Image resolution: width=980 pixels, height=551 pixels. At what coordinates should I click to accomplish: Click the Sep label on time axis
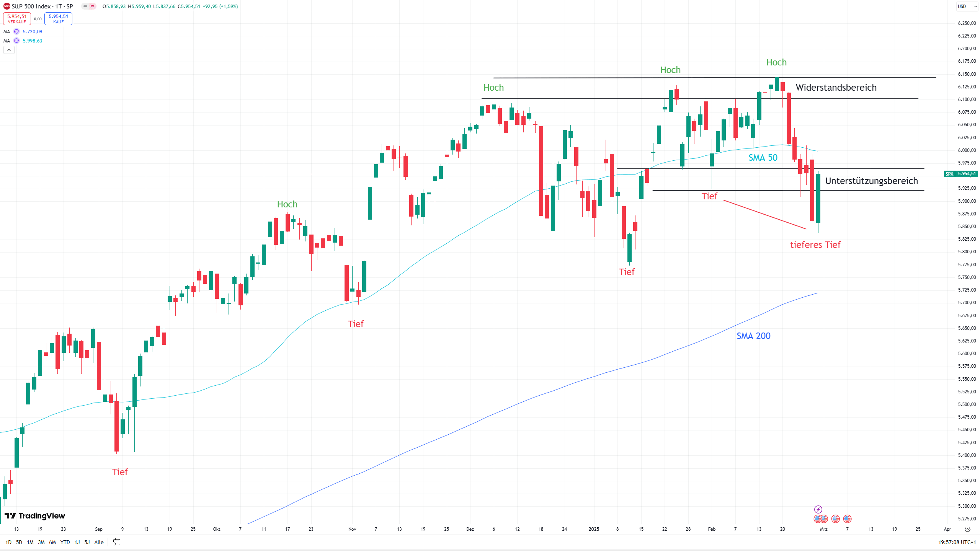click(x=99, y=529)
